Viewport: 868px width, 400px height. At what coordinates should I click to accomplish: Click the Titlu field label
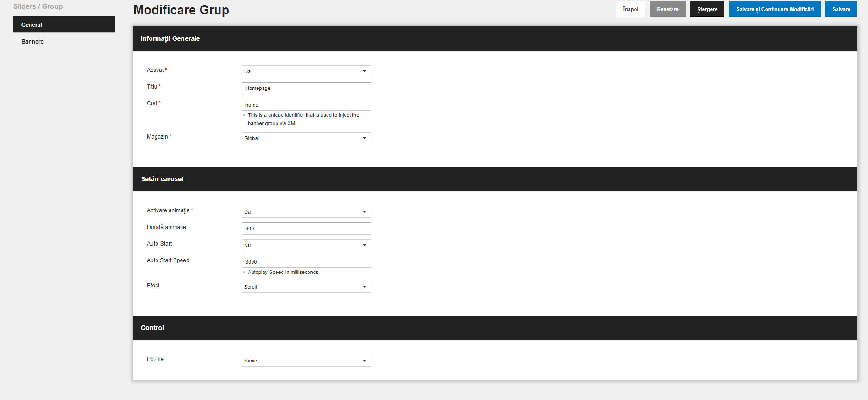(x=153, y=87)
